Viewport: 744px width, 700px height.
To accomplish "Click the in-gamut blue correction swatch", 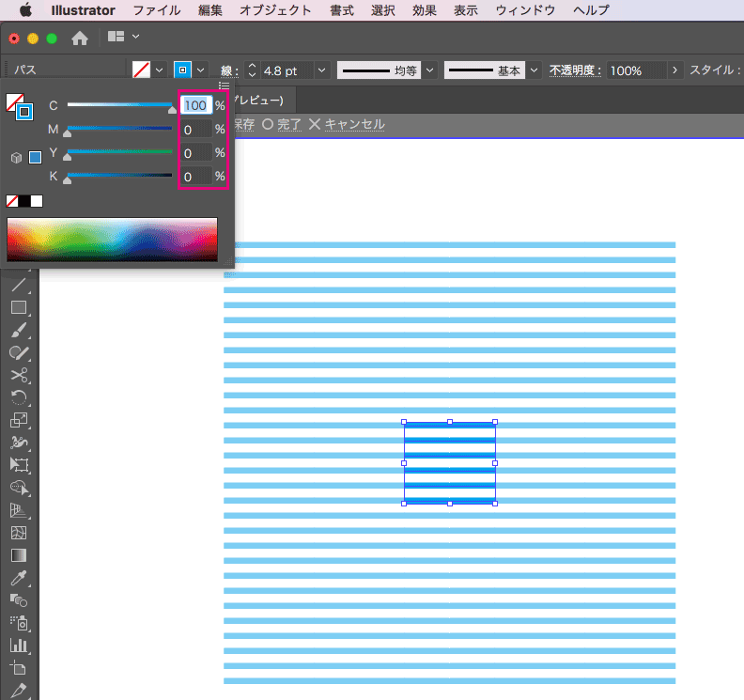I will [x=35, y=158].
